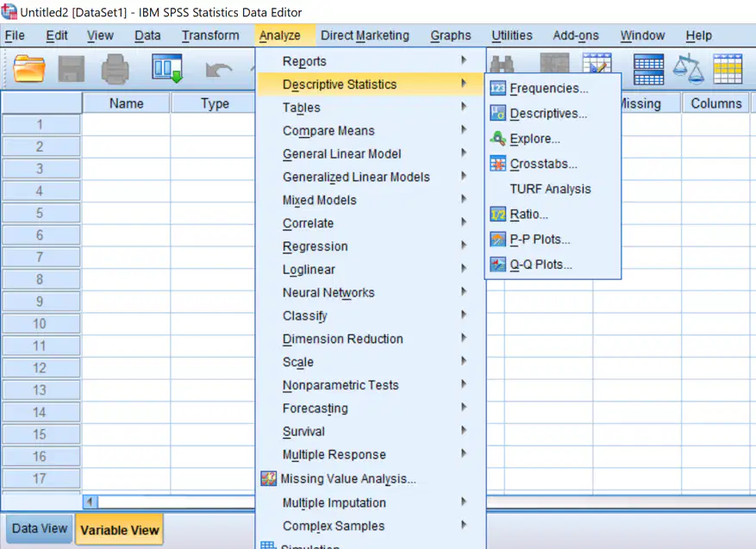Click the Name column header
The width and height of the screenshot is (756, 549).
point(126,103)
